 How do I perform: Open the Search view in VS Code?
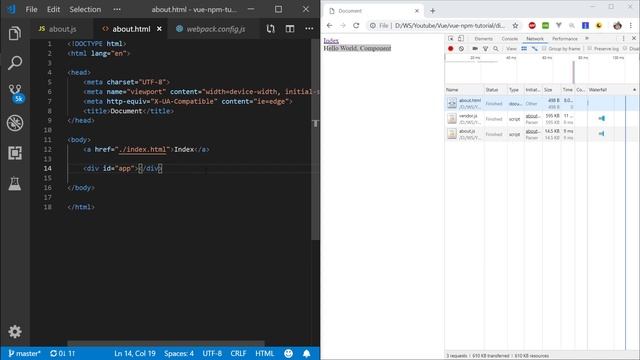tap(15, 63)
